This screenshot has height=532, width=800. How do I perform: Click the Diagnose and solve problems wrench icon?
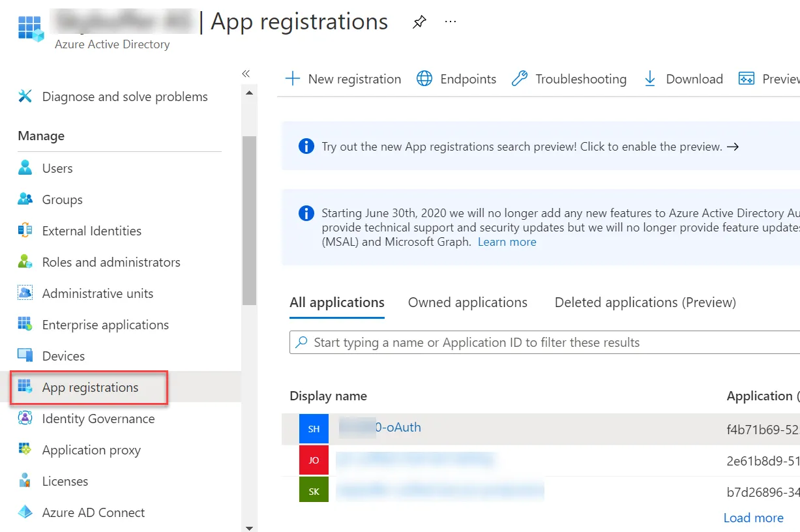tap(25, 96)
